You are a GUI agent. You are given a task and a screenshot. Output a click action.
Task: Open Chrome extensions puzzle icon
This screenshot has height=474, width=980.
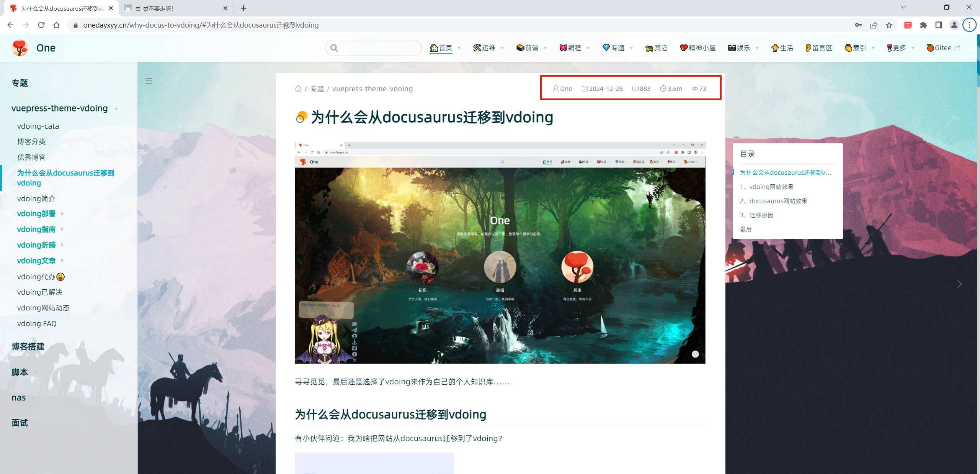924,25
